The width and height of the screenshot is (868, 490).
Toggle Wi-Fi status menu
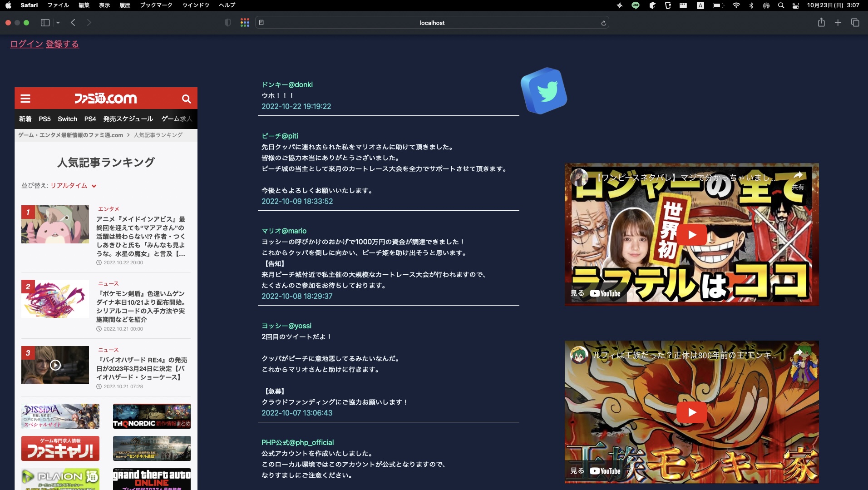click(736, 5)
